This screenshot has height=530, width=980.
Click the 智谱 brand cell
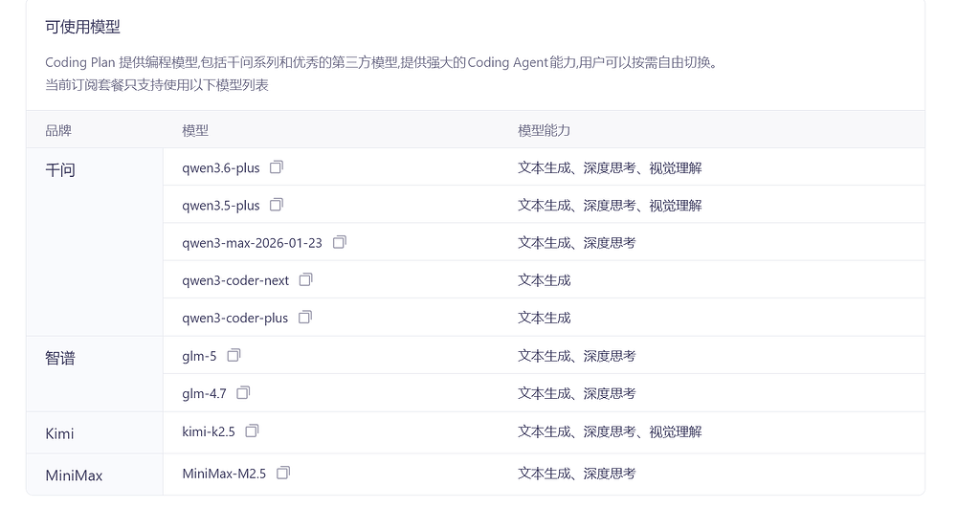pyautogui.click(x=95, y=374)
